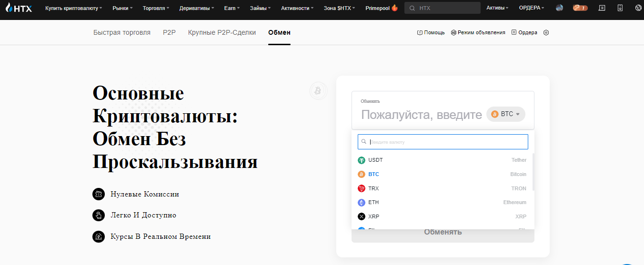Open the rewards badge with number 7
Screen dimensions: 644x265
[x=580, y=8]
